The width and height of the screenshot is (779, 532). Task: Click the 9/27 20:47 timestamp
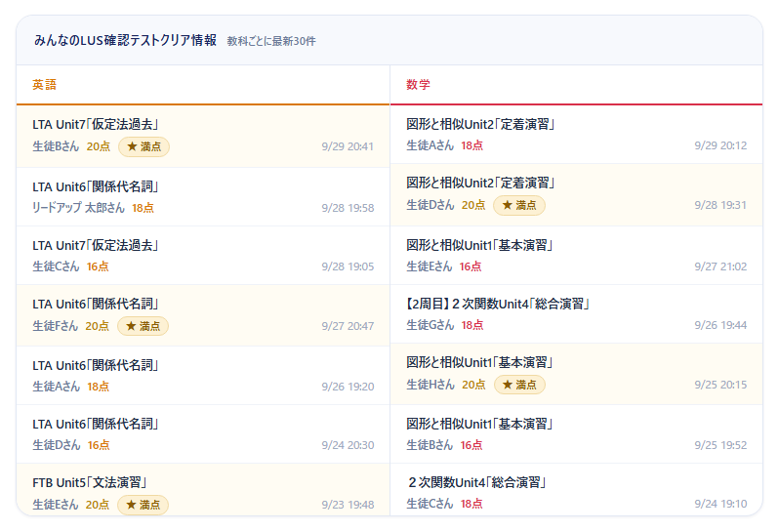(x=348, y=326)
